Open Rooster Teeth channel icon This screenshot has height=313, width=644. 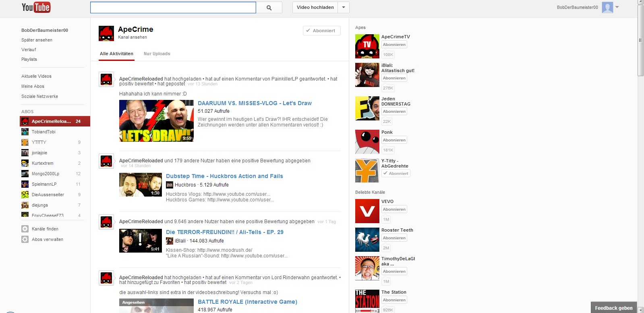coord(367,240)
